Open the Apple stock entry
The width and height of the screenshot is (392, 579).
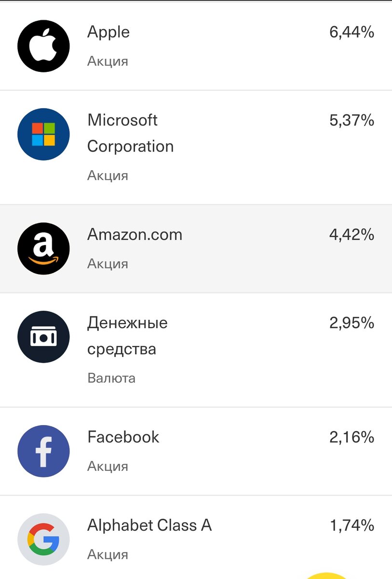coord(196,46)
